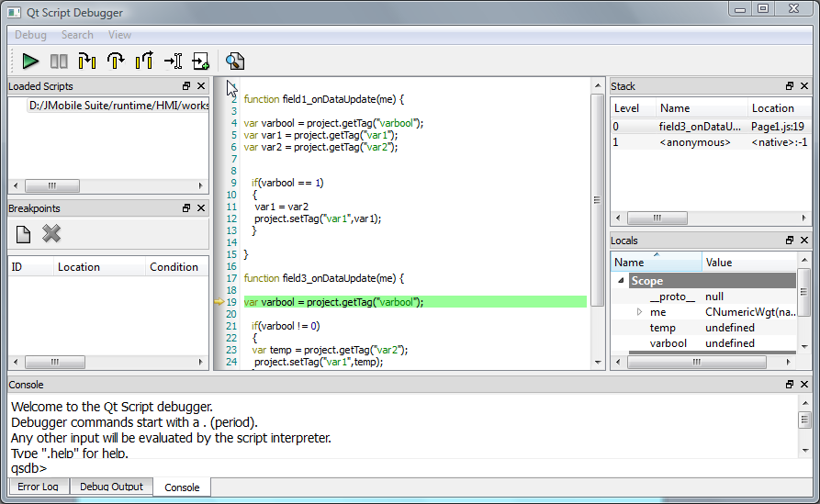Image resolution: width=820 pixels, height=504 pixels.
Task: Click the Step Over toolbar icon
Action: point(116,62)
